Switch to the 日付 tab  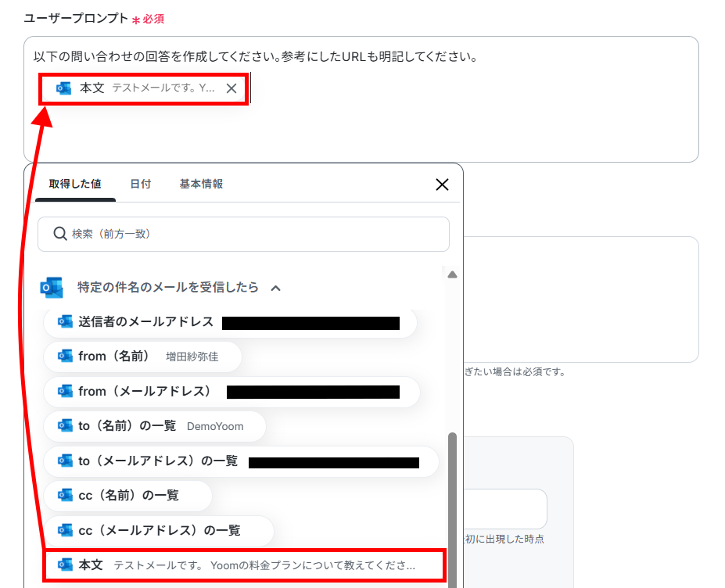click(141, 184)
